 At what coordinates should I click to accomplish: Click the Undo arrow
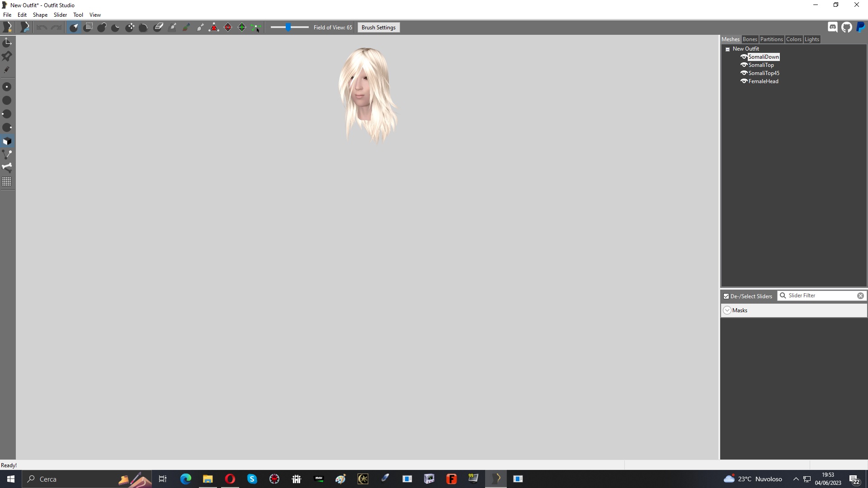(x=42, y=28)
